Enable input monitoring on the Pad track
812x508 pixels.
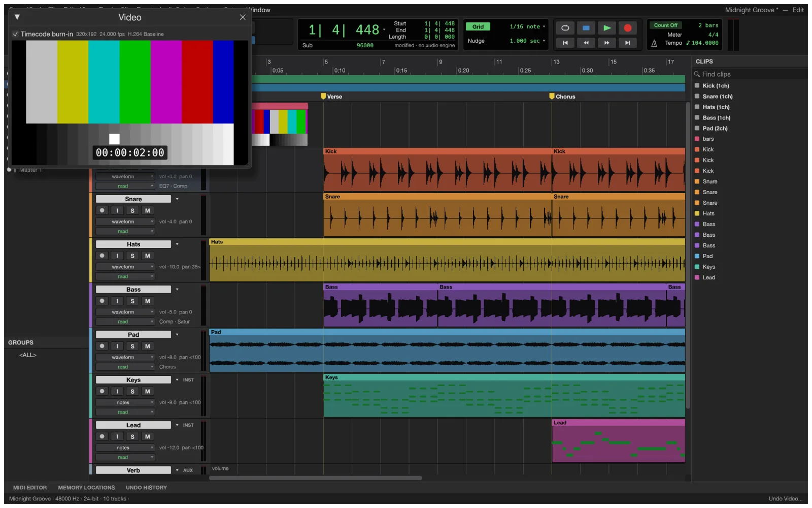tap(117, 346)
